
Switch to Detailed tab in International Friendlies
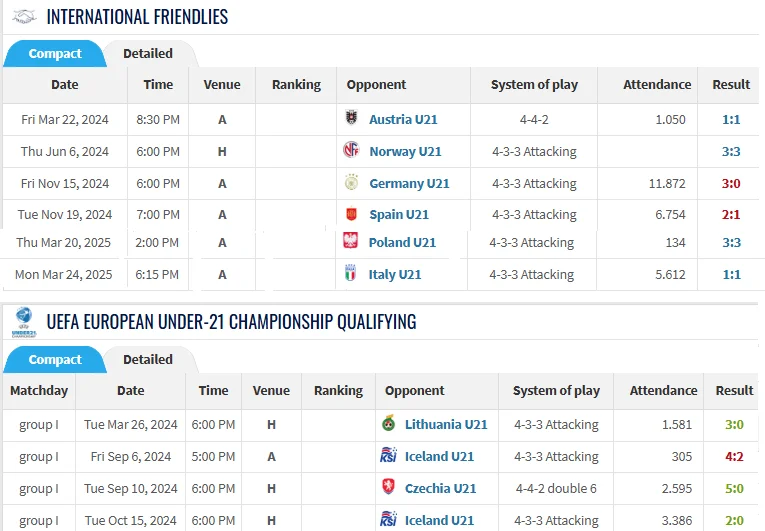pos(148,54)
